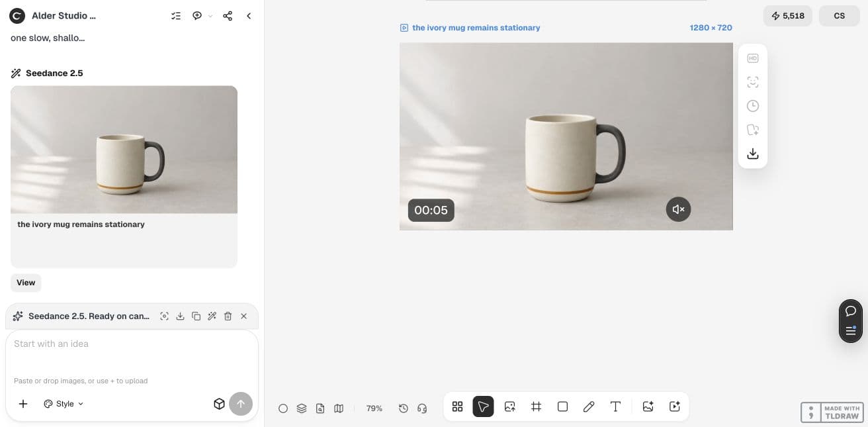
Task: Select the rectangle shape tool
Action: (x=562, y=406)
